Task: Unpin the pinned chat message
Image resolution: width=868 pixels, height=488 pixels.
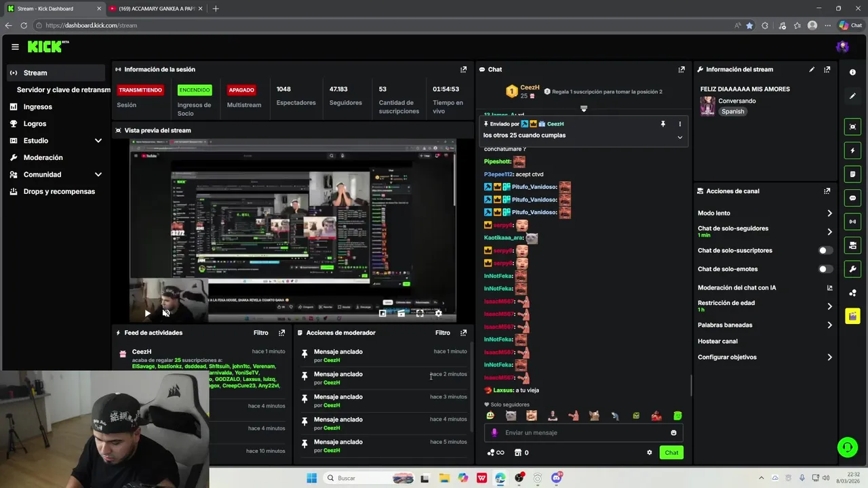Action: [663, 124]
